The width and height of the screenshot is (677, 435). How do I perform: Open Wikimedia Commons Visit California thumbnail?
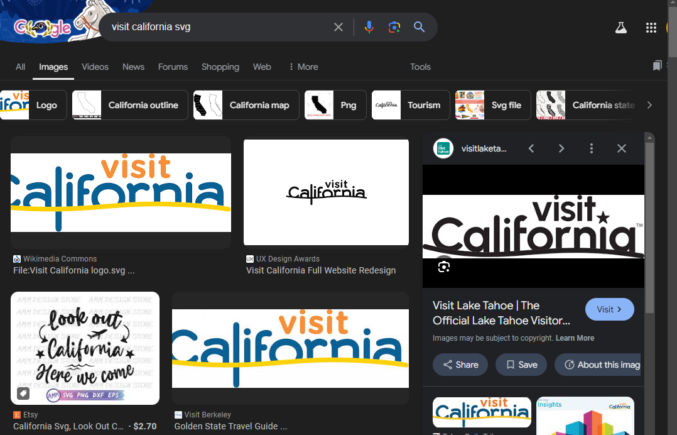coord(121,192)
